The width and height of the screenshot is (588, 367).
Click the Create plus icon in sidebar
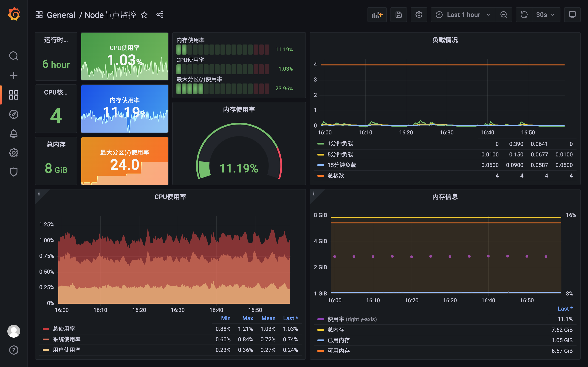pyautogui.click(x=14, y=76)
